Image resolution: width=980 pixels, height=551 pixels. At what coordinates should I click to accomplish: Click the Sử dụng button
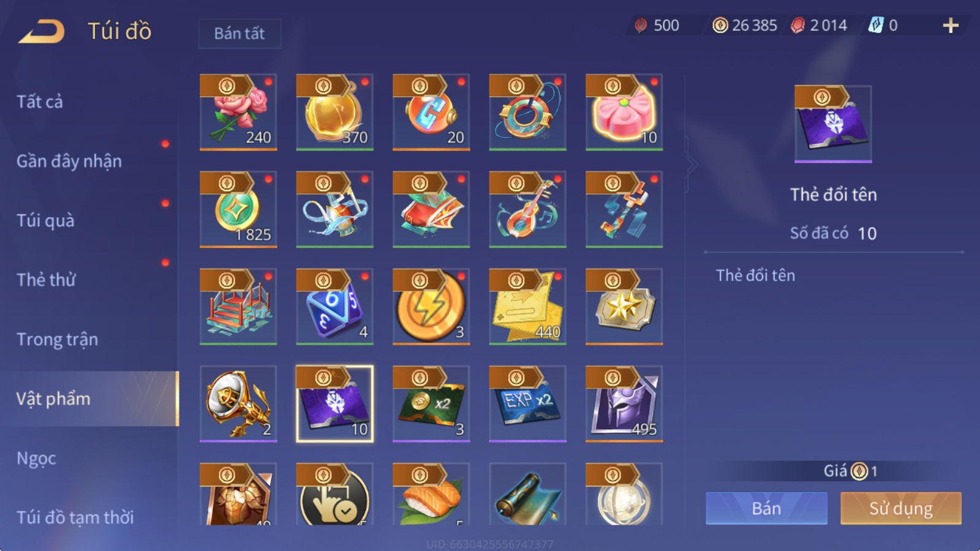[x=901, y=508]
